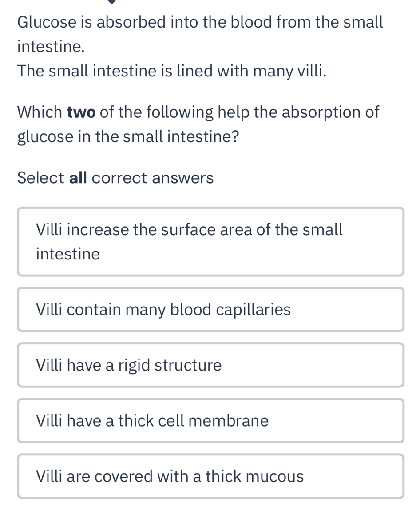Screen dimensions: 420x507
Task: Click the word "intestine." ending the first sentence
Action: (x=51, y=46)
